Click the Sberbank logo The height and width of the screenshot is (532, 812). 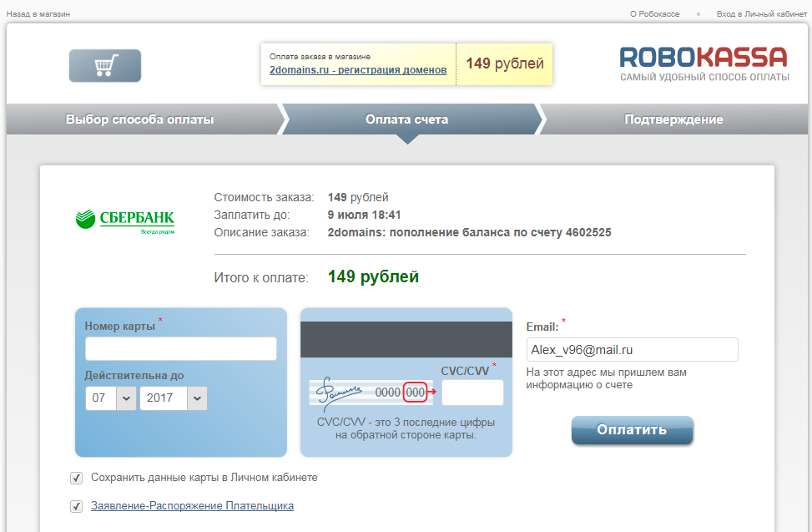(x=125, y=220)
